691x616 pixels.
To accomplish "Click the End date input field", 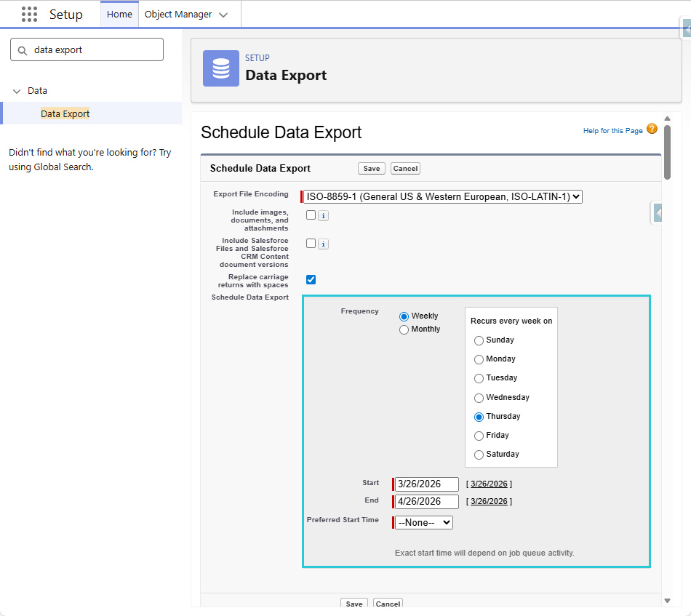I will coord(426,501).
